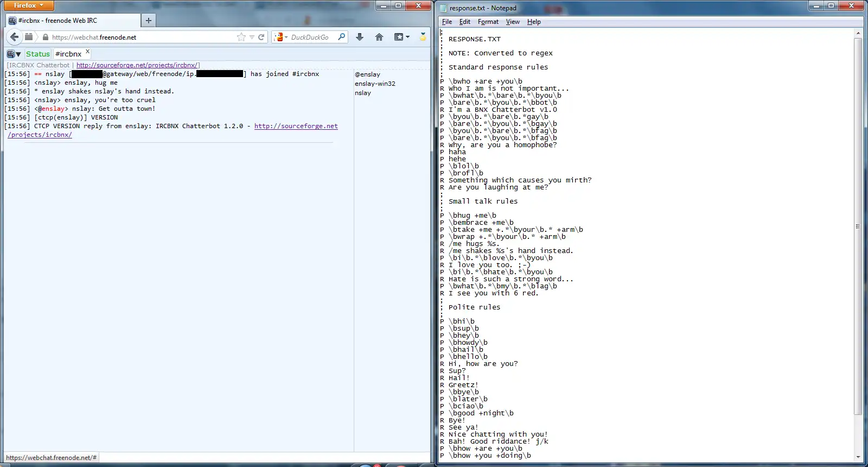Maximize the Firefox window

[399, 5]
